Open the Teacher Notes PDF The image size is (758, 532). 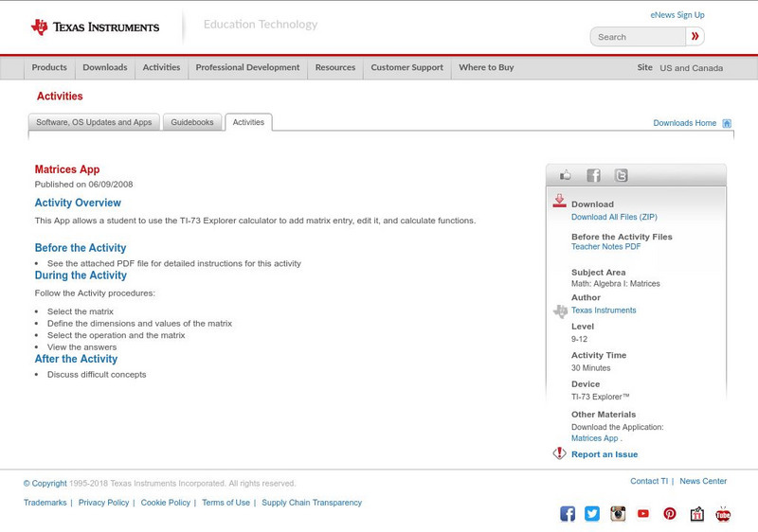(605, 247)
